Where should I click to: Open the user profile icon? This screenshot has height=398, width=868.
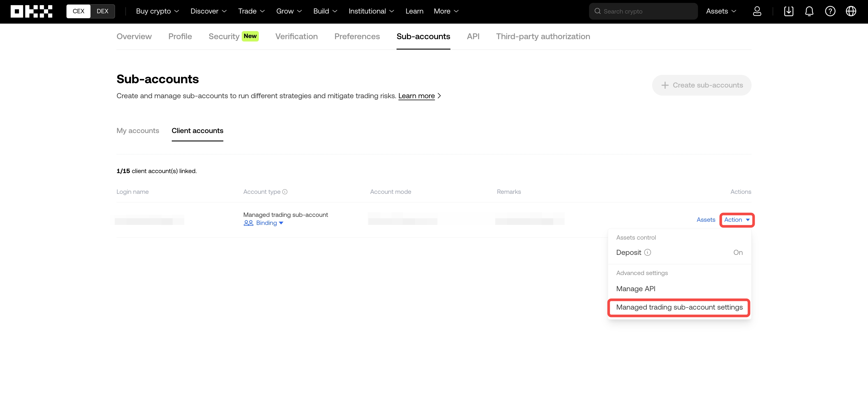click(x=757, y=11)
